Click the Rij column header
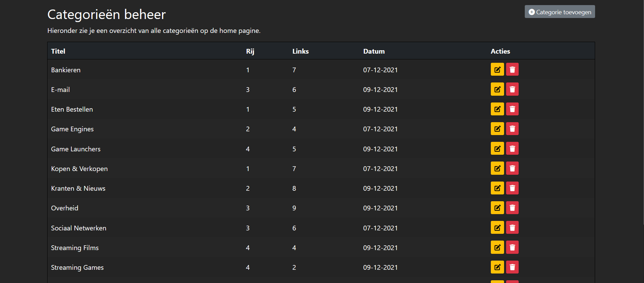The width and height of the screenshot is (644, 283). click(250, 51)
